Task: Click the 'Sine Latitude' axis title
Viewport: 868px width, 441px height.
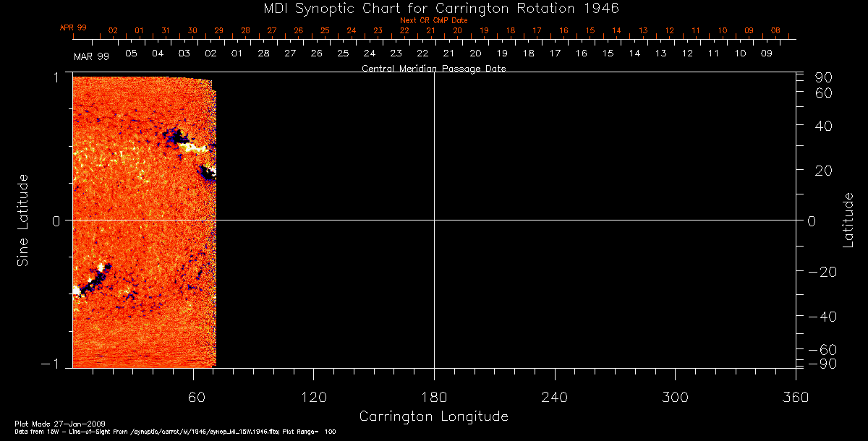Action: 23,220
